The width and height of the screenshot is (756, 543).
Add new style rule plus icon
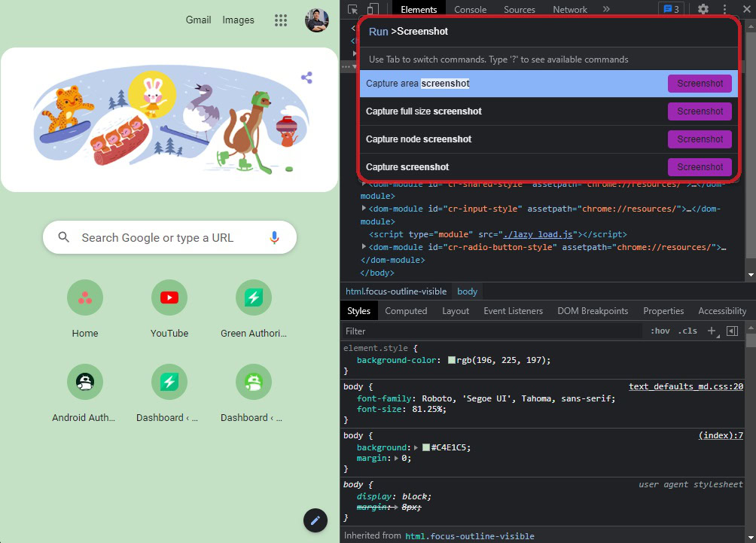(712, 331)
